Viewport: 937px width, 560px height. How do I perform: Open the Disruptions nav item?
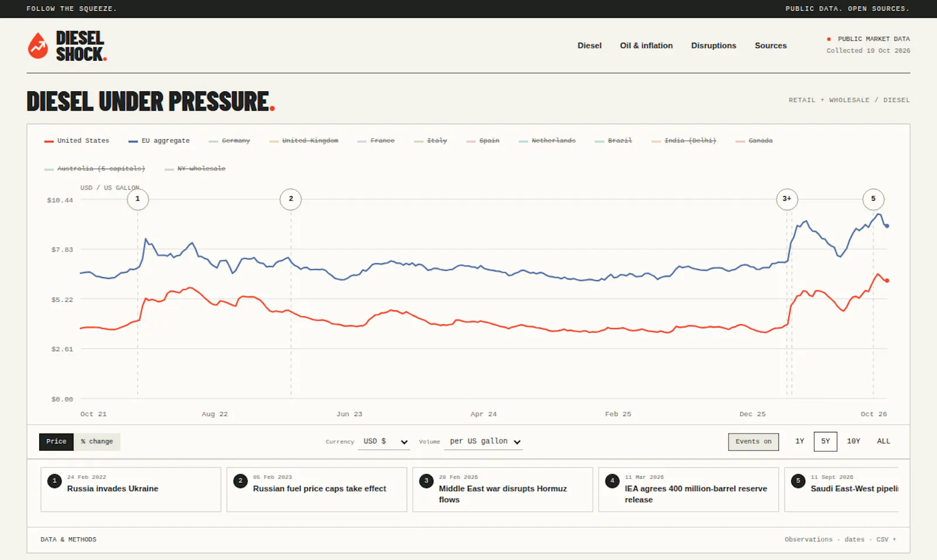(x=713, y=46)
